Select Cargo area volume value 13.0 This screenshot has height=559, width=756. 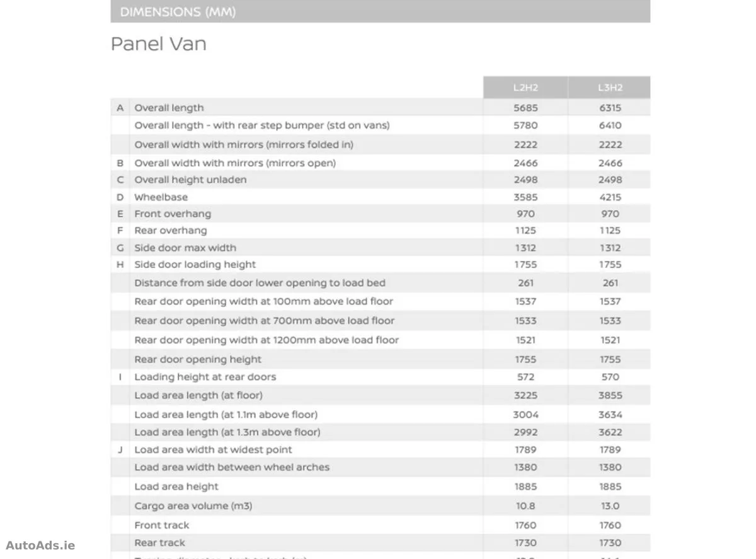point(610,506)
